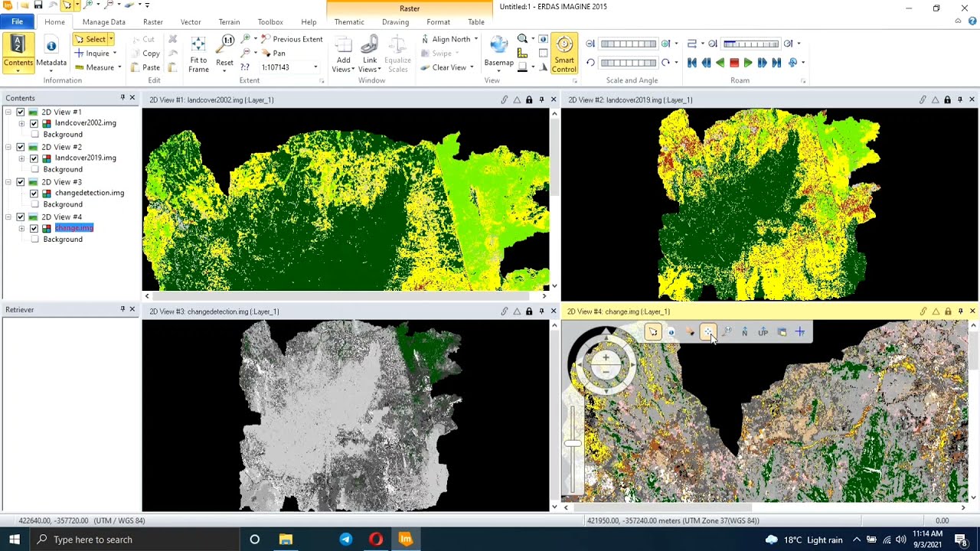Expand the change.img tree node

(x=21, y=228)
